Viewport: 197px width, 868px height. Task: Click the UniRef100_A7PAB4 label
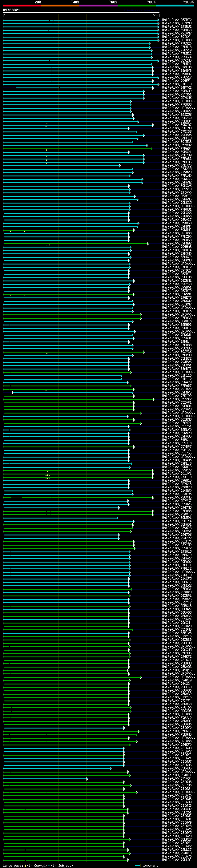click(x=177, y=149)
